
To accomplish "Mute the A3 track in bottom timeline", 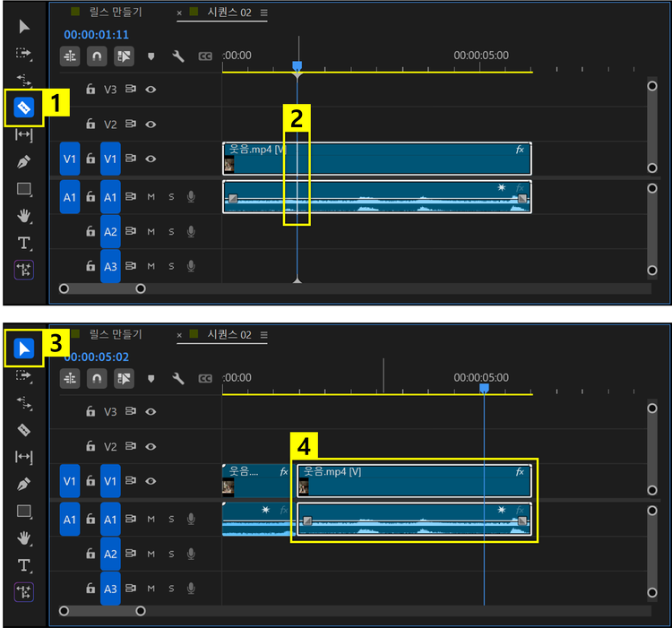I will [151, 589].
